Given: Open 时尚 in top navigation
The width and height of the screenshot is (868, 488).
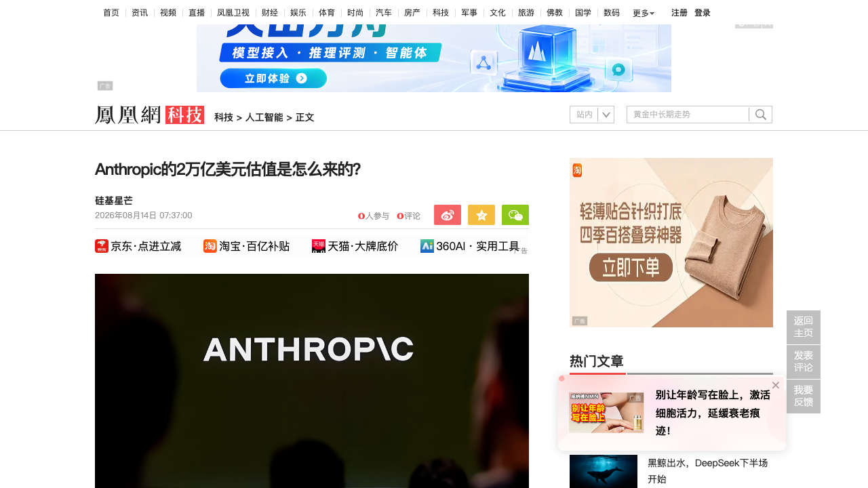Looking at the screenshot, I should tap(355, 13).
